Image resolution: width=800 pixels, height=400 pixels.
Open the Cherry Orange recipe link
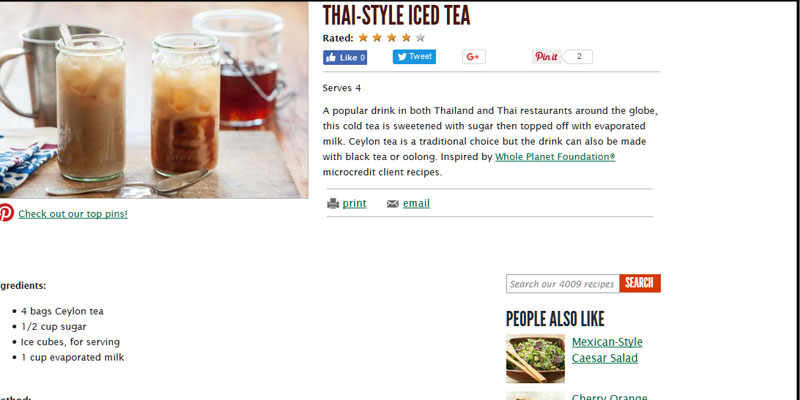[x=610, y=397]
